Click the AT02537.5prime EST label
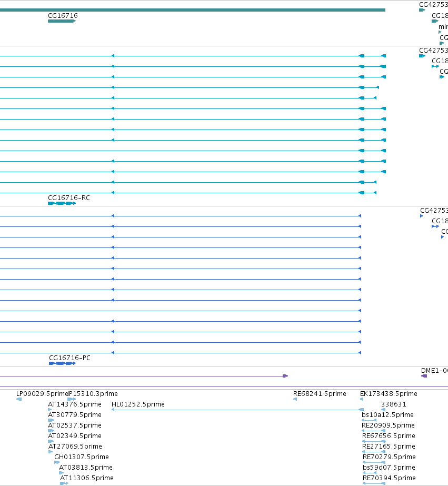Viewport: 448px width, 486px height. pyautogui.click(x=75, y=425)
